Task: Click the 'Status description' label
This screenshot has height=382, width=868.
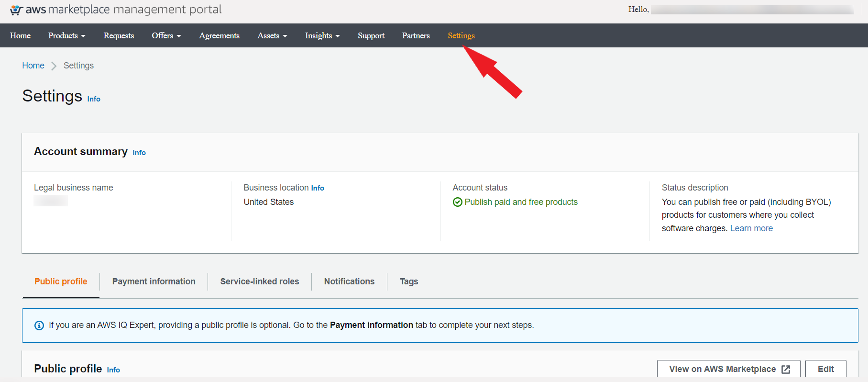Action: pyautogui.click(x=695, y=188)
